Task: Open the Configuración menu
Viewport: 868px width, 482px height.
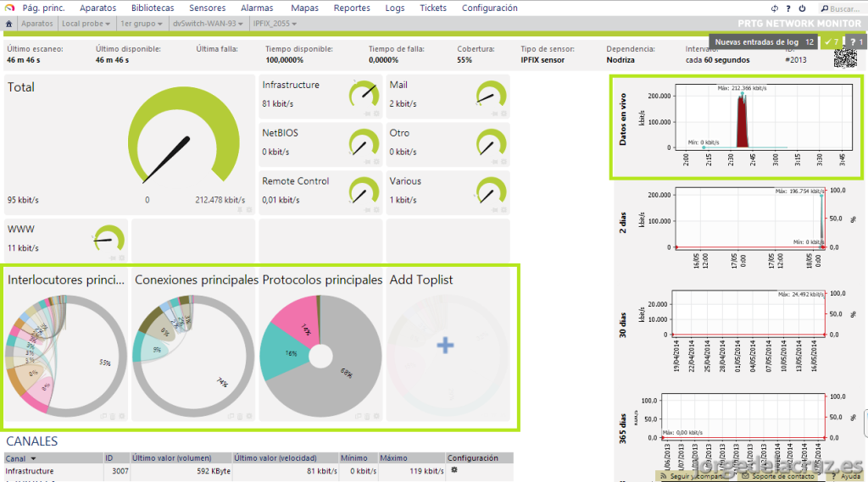Action: pyautogui.click(x=489, y=8)
